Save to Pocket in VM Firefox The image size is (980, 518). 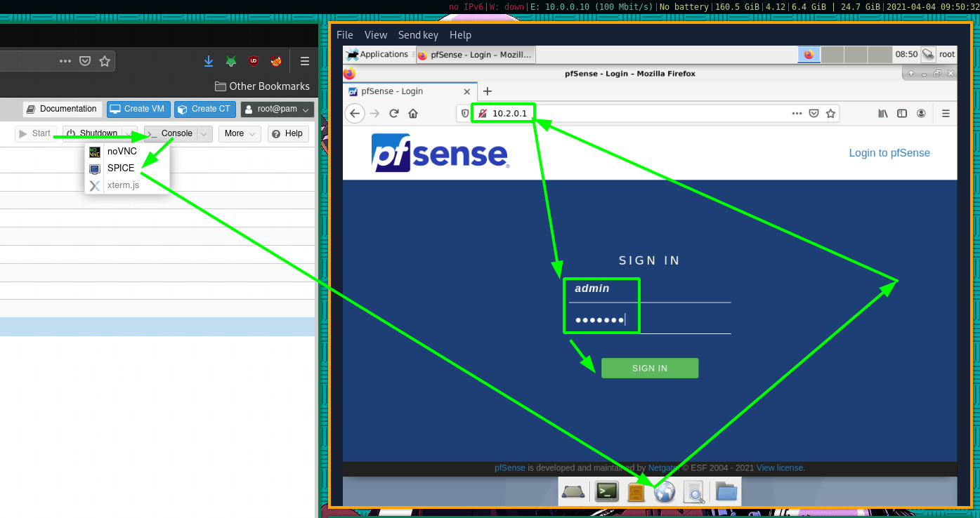(814, 113)
